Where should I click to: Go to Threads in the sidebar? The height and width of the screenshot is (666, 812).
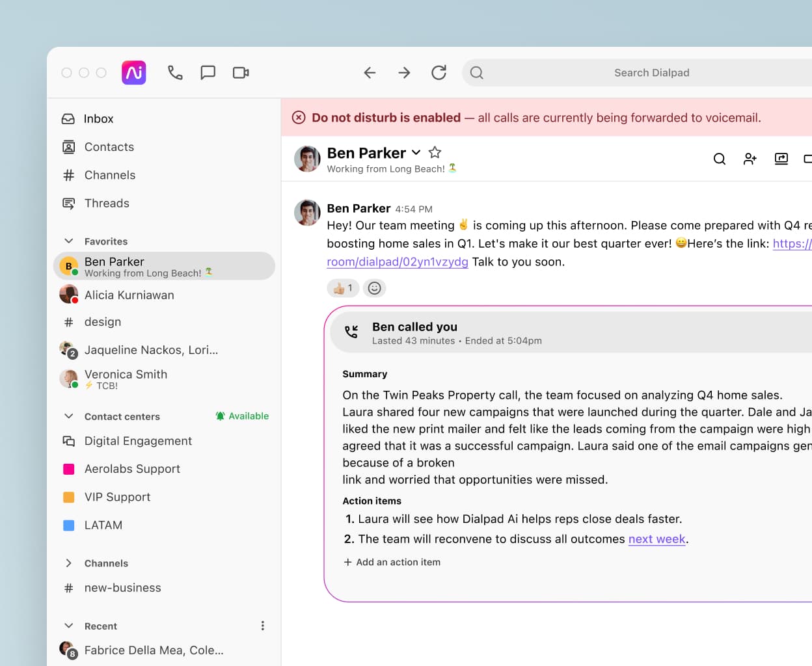point(107,204)
